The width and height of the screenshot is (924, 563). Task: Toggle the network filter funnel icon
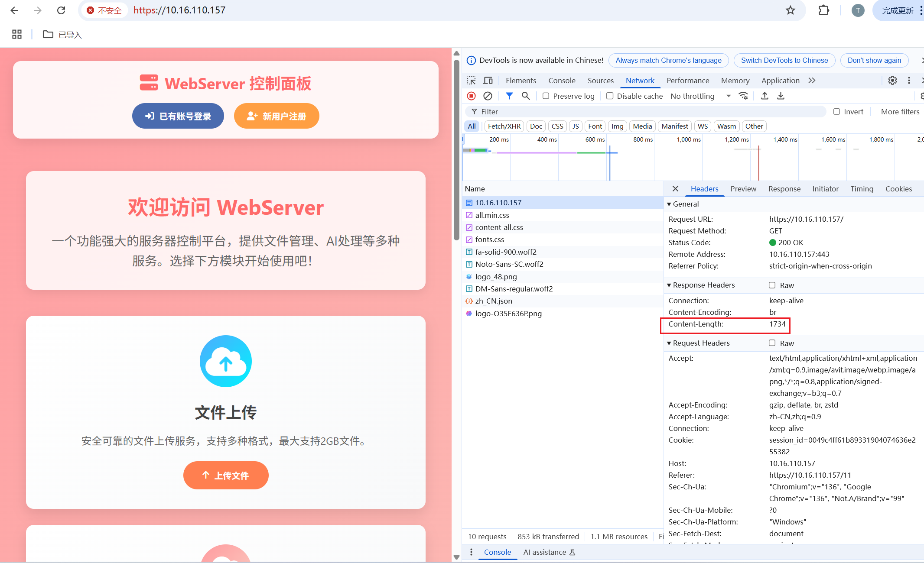(x=509, y=96)
